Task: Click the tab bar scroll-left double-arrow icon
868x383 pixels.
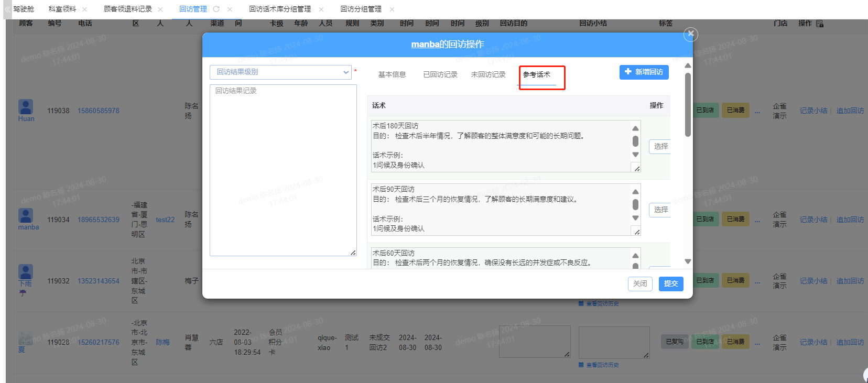Action: [7, 9]
